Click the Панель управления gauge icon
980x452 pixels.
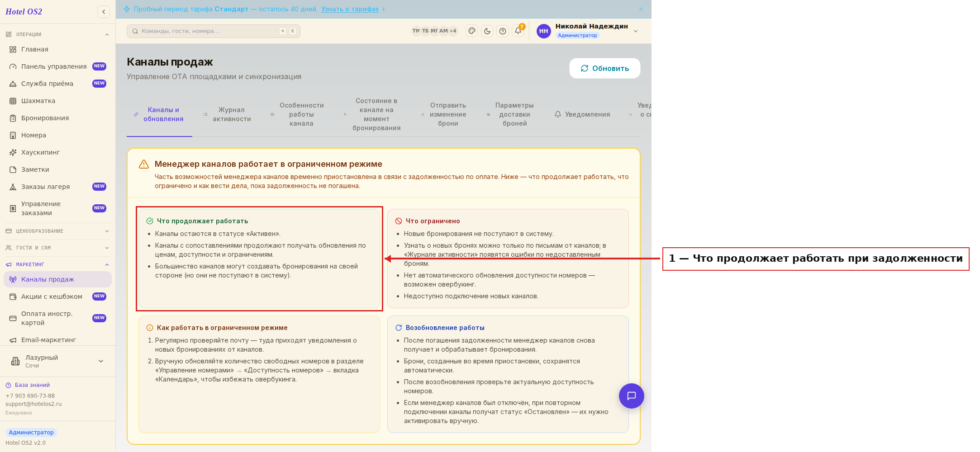[13, 66]
